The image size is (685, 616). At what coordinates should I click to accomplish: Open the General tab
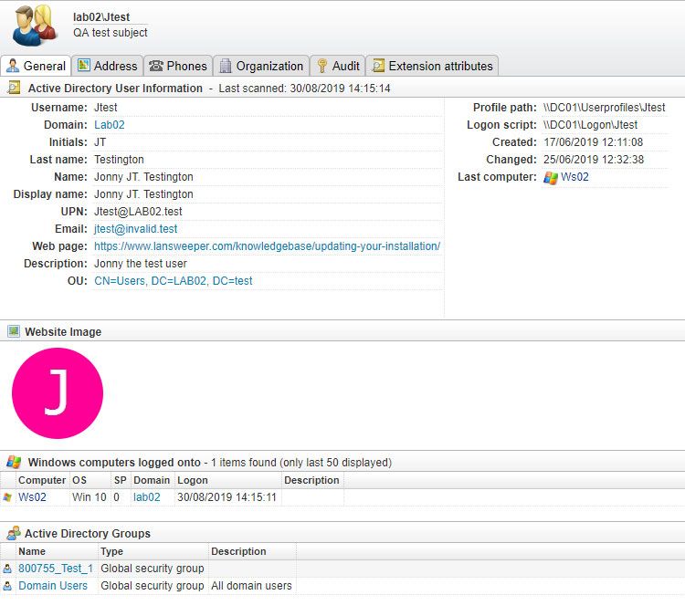(x=37, y=66)
